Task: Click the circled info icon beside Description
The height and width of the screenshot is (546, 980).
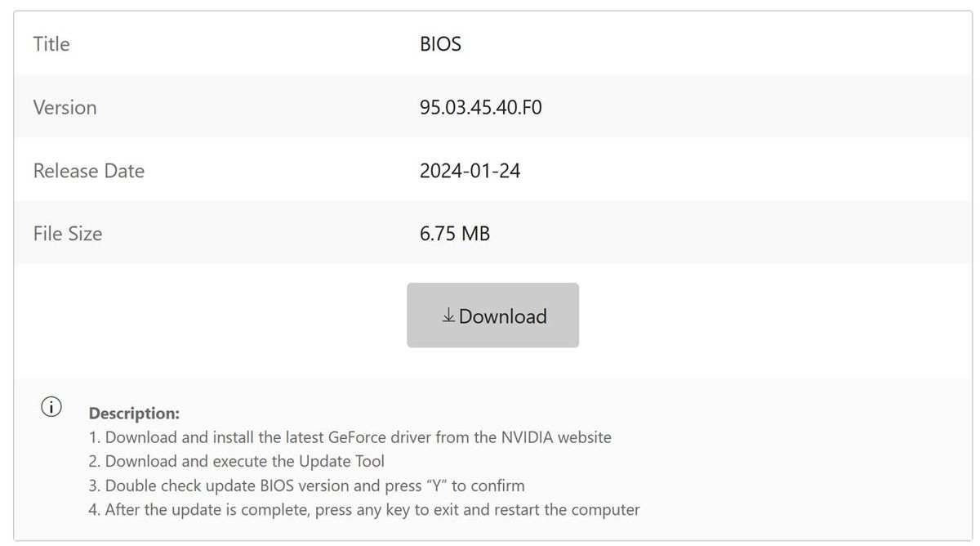Action: 51,407
